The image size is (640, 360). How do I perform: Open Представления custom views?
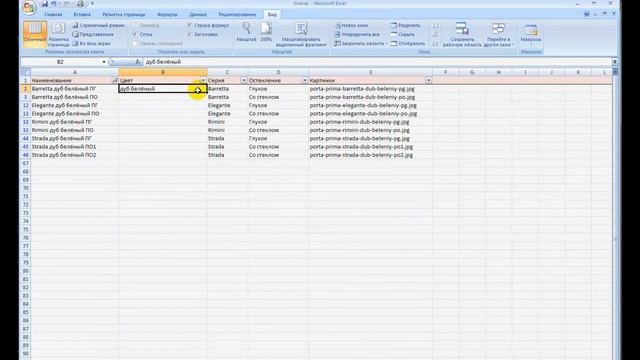pyautogui.click(x=93, y=34)
